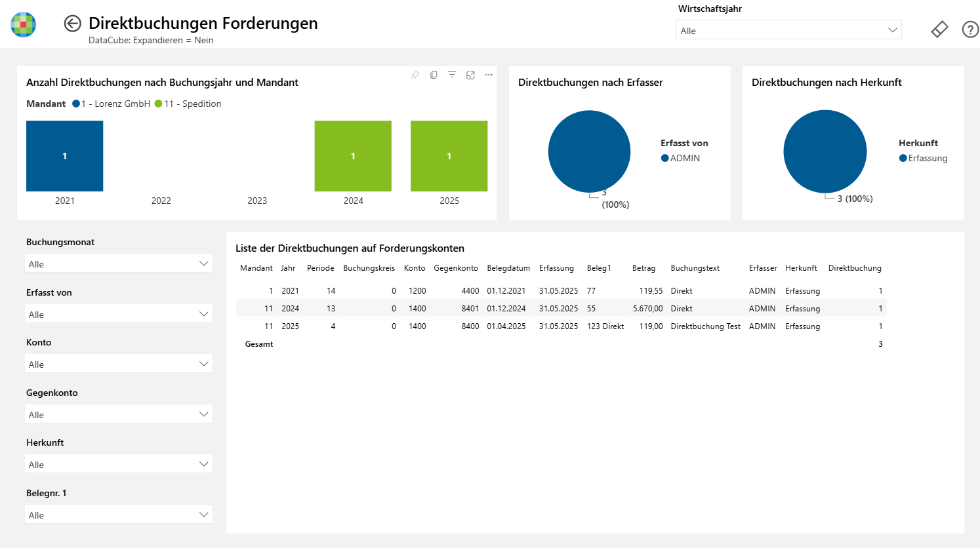980x548 pixels.
Task: Sort by the Betrag column header
Action: tap(643, 268)
